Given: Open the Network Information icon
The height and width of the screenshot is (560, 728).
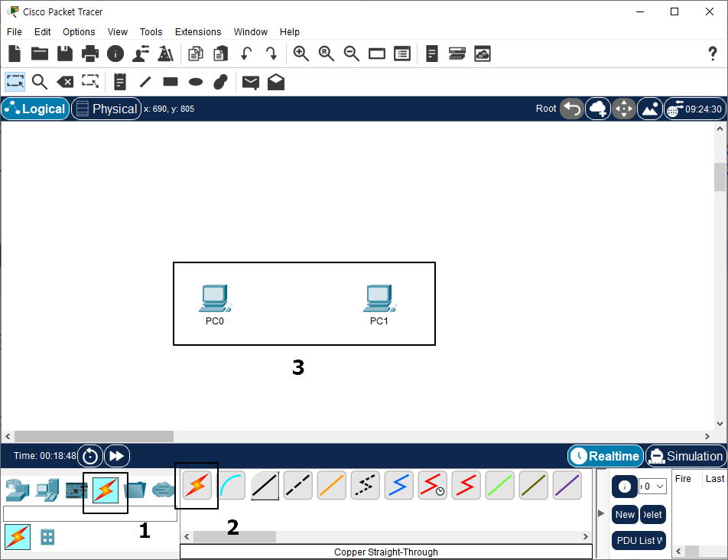Looking at the screenshot, I should pyautogui.click(x=115, y=54).
